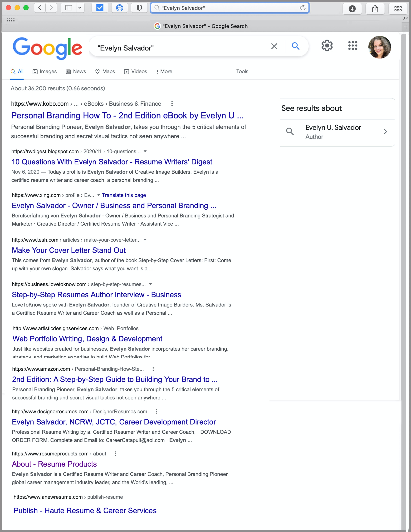The image size is (411, 532).
Task: Open 10 Questions With Evelyn Salvador link
Action: pyautogui.click(x=112, y=162)
